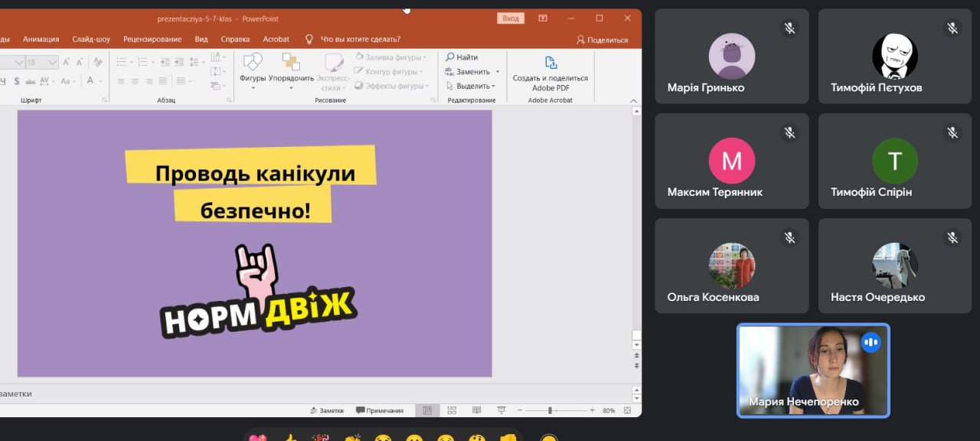Viewport: 980px width, 441px height.
Task: Click the Найти search tool
Action: [462, 57]
